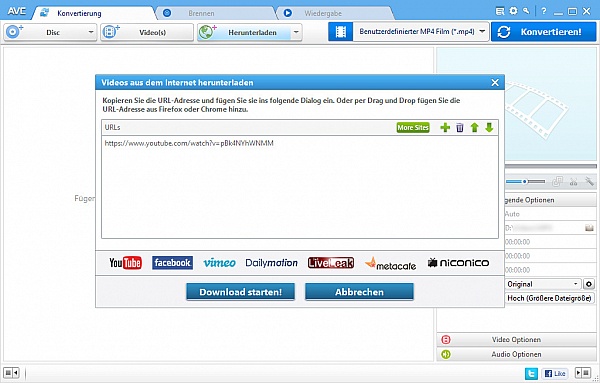
Task: Click the AVE logo
Action: [16, 11]
